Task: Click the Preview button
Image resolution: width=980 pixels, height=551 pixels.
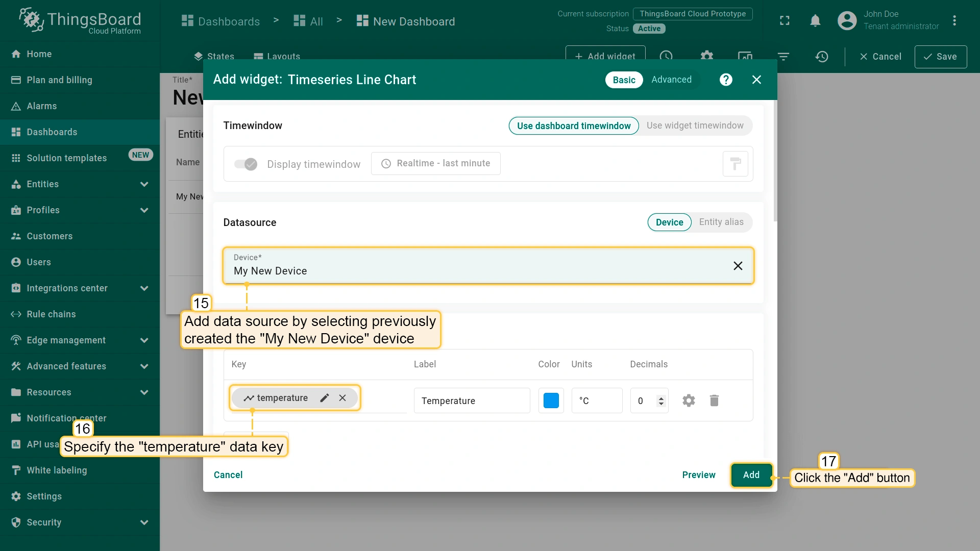Action: [698, 475]
